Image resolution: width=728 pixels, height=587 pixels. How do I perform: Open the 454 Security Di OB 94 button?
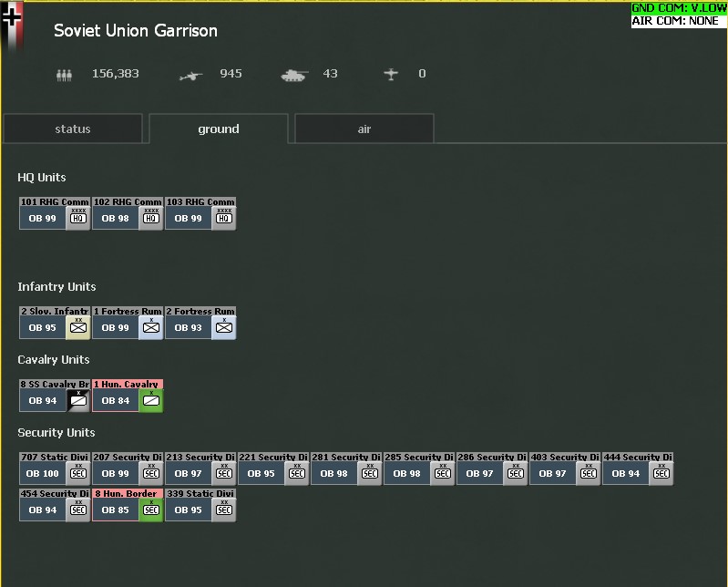click(42, 510)
